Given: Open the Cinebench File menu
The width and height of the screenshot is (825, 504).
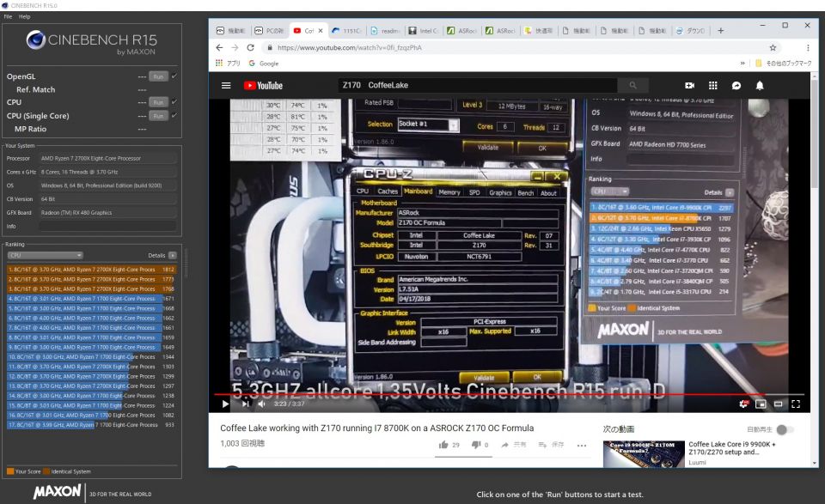Looking at the screenshot, I should point(8,16).
